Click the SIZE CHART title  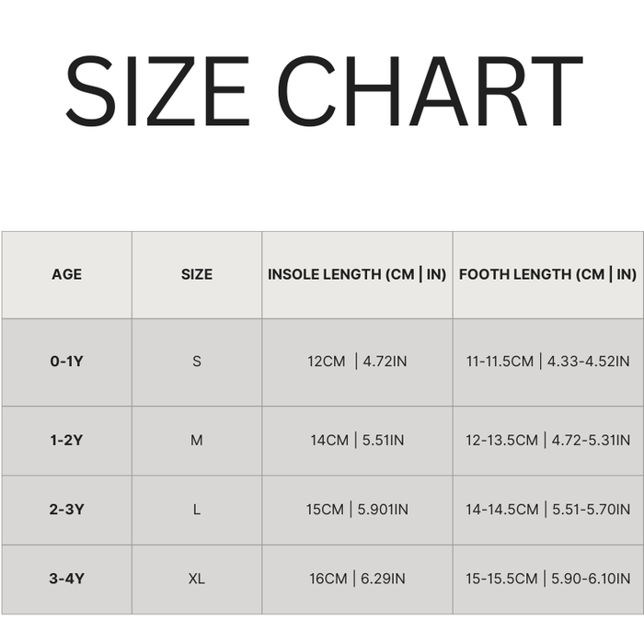pos(323,92)
